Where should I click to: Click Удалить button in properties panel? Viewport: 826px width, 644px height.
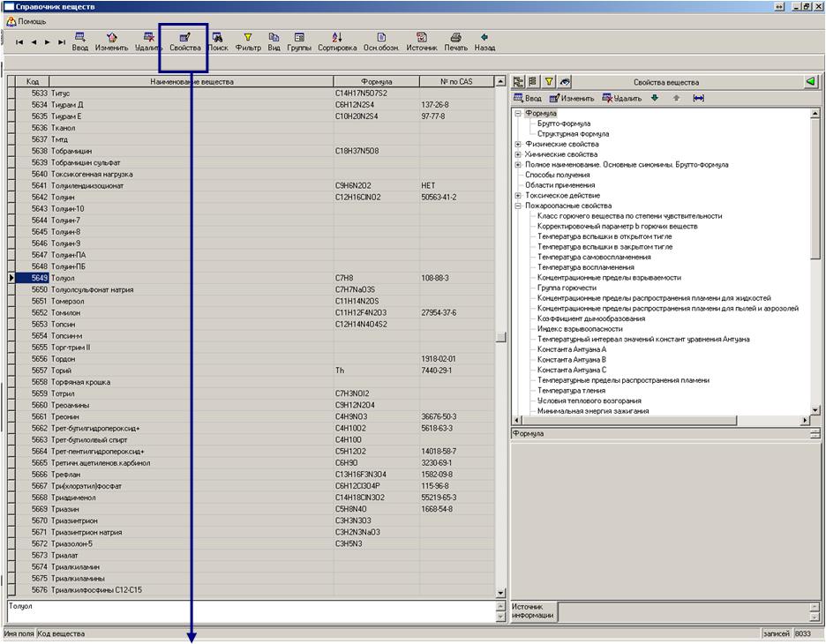[622, 99]
